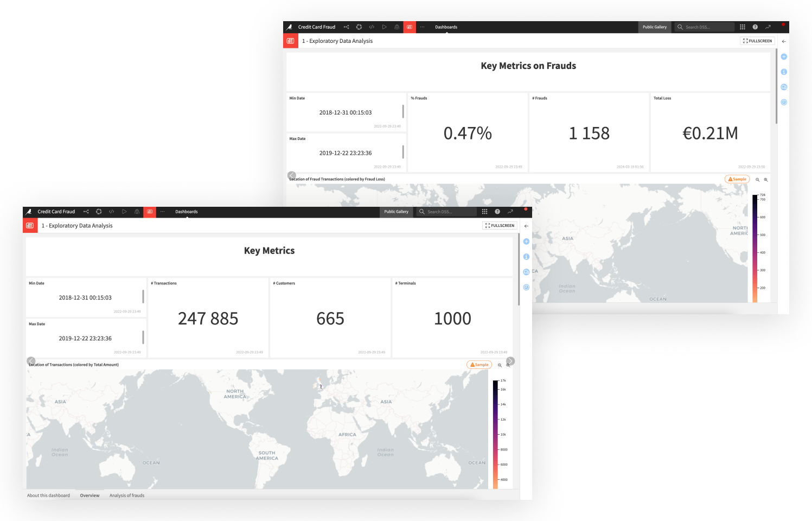
Task: Zoom in the Location of Transactions map
Action: pos(508,365)
